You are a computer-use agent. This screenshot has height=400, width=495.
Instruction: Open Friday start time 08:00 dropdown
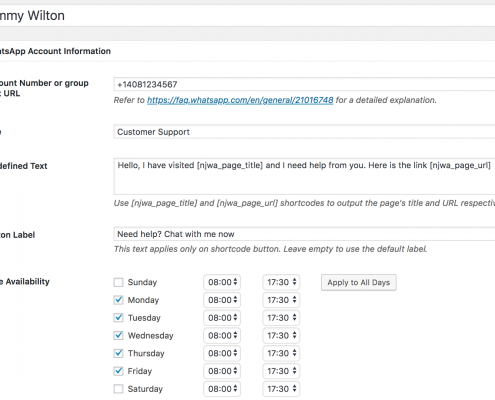point(222,371)
